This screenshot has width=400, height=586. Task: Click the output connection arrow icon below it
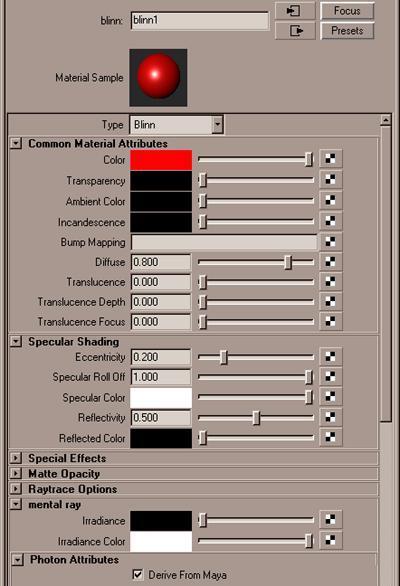point(295,31)
